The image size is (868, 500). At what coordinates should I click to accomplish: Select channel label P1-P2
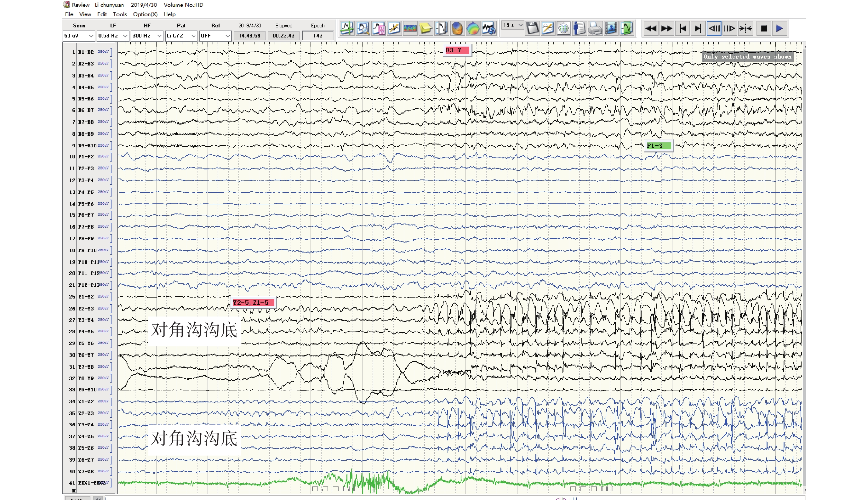coord(86,156)
